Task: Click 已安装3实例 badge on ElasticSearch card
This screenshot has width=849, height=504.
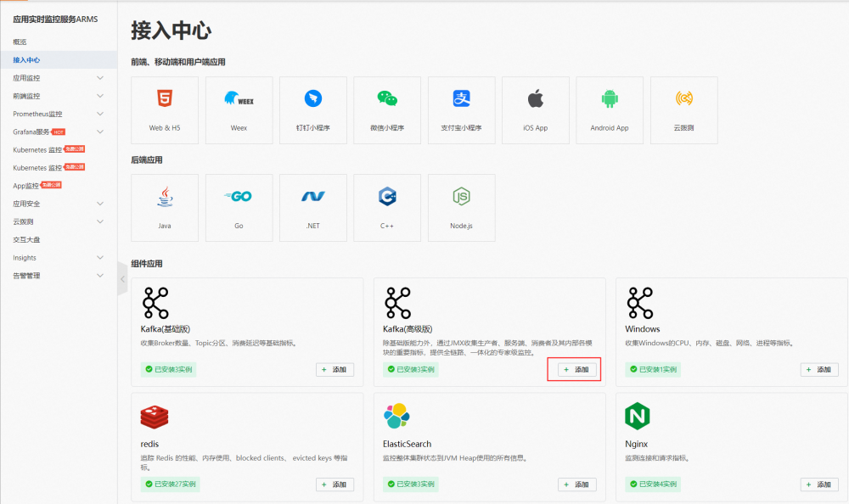Action: [x=411, y=484]
